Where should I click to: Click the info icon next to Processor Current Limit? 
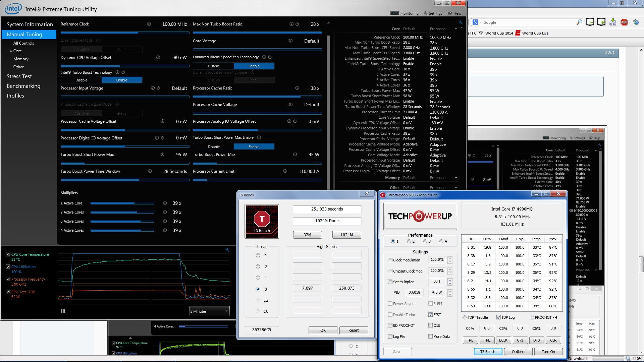[285, 171]
